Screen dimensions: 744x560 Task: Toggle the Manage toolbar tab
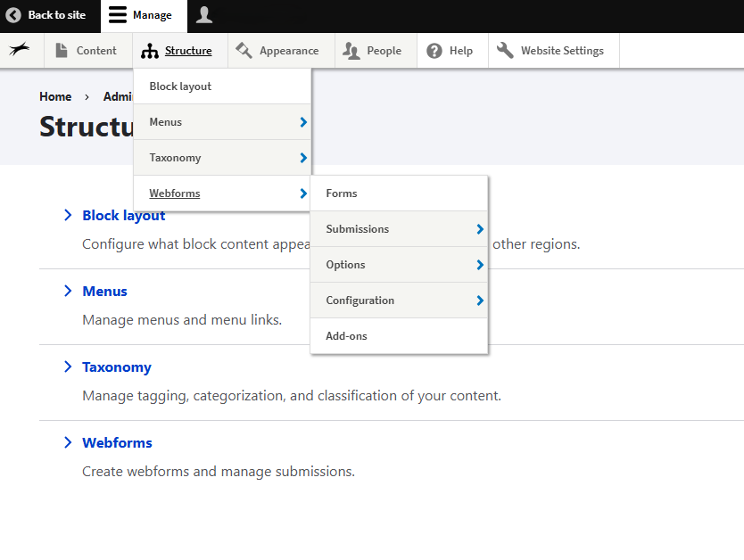(145, 16)
